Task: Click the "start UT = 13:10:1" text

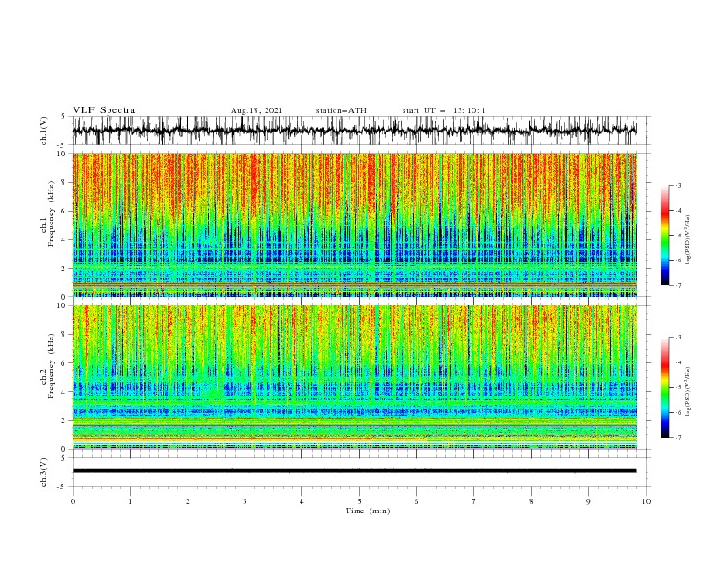Action: 444,110
